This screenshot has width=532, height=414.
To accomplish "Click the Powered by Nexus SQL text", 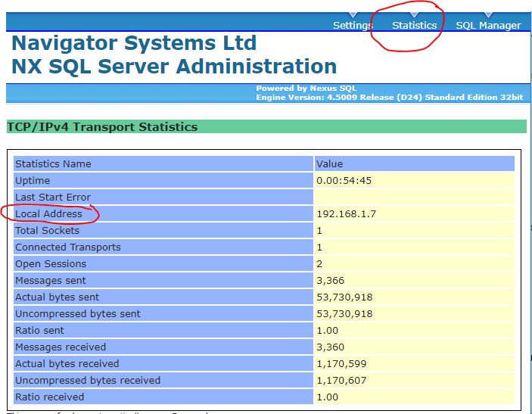I will (306, 89).
